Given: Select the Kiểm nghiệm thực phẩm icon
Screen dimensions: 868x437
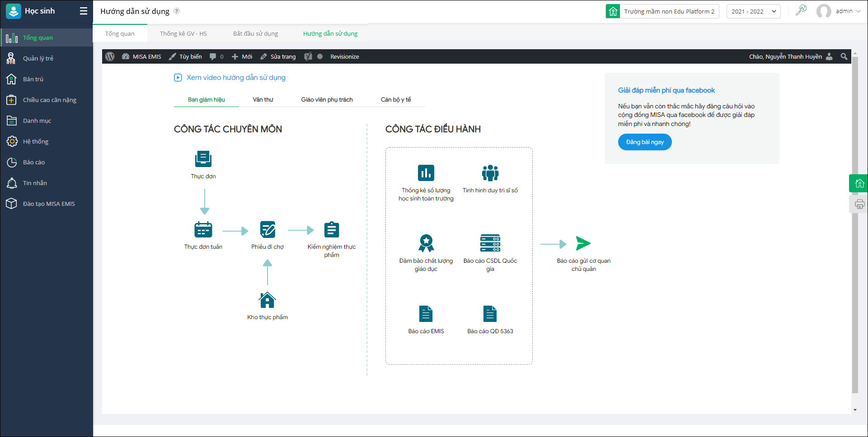Looking at the screenshot, I should tap(332, 230).
